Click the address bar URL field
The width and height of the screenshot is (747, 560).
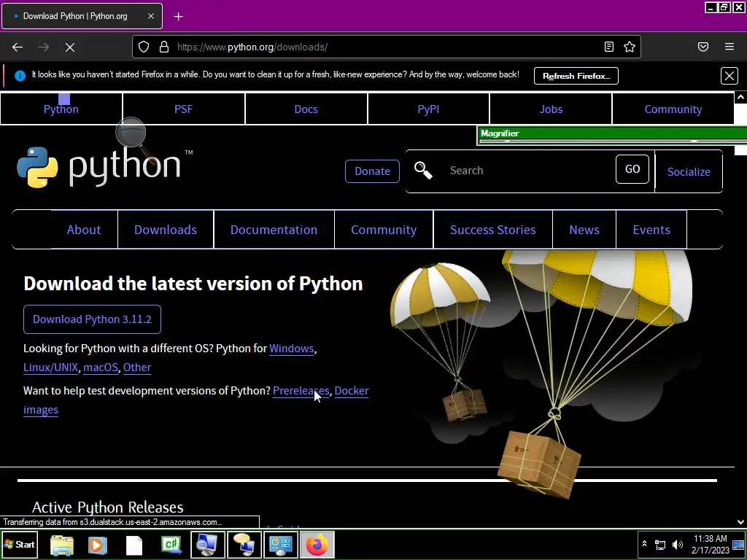386,47
